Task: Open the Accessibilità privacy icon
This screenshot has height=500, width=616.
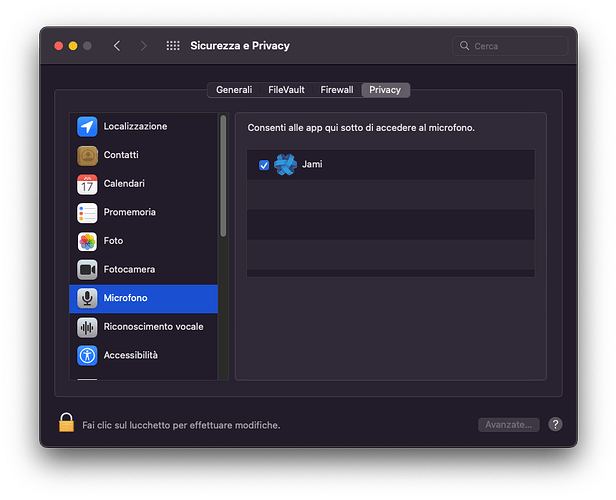Action: click(87, 355)
